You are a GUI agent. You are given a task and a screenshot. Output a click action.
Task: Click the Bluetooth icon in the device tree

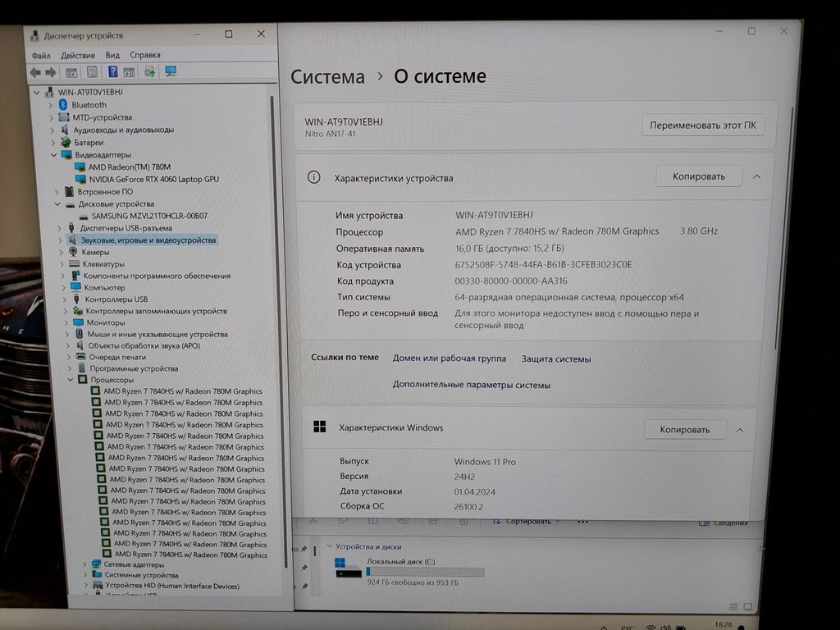63,104
